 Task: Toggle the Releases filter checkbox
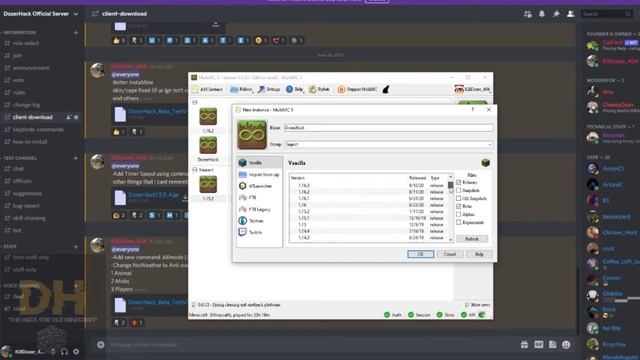[459, 182]
